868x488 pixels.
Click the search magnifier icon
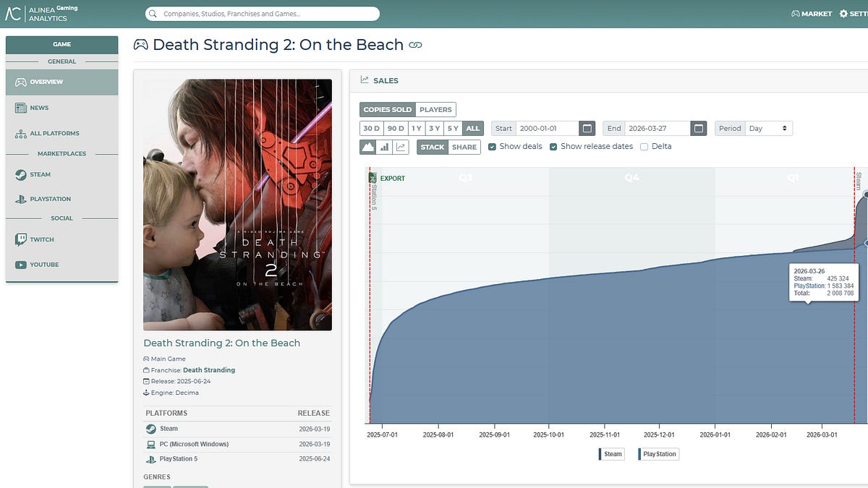[x=154, y=14]
